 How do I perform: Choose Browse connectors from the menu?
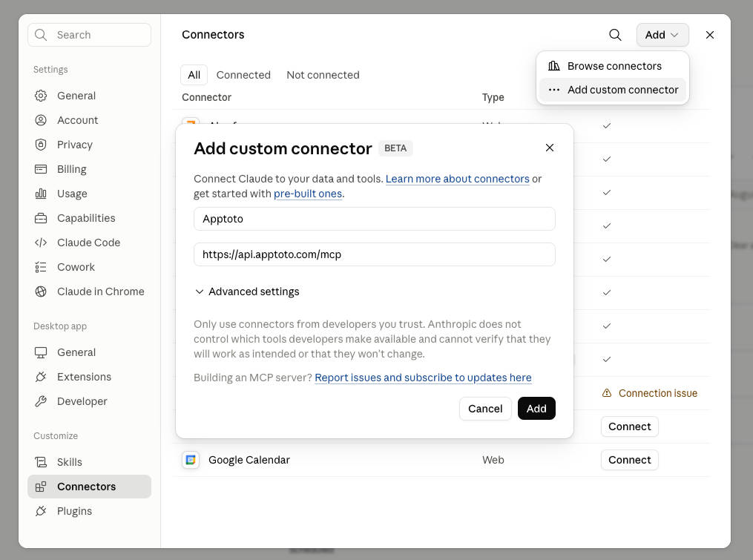pyautogui.click(x=612, y=66)
